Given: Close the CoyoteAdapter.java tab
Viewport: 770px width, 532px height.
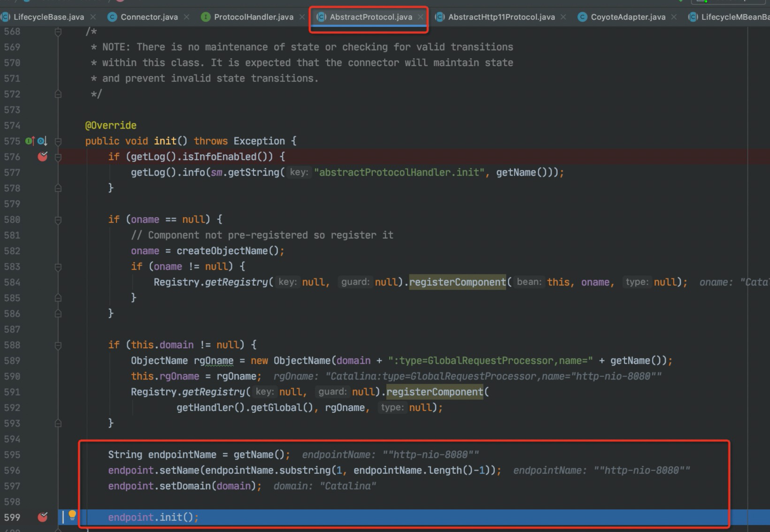Looking at the screenshot, I should pyautogui.click(x=674, y=17).
